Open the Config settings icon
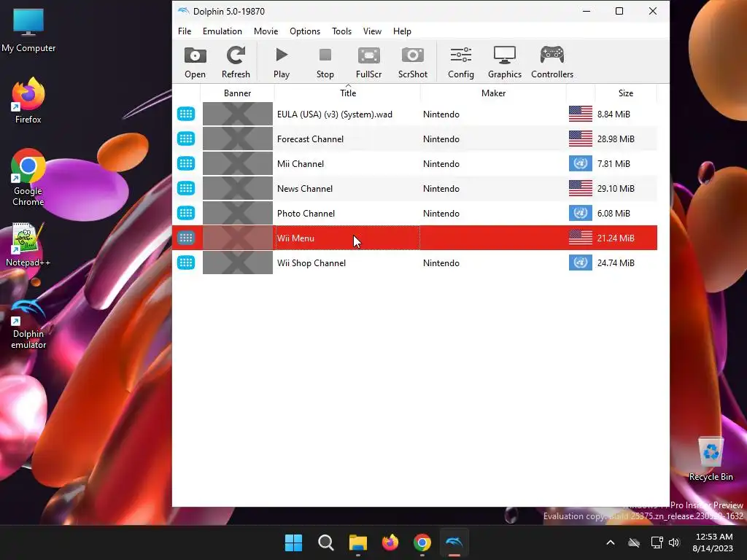Screen dimensions: 747x560 tap(461, 62)
